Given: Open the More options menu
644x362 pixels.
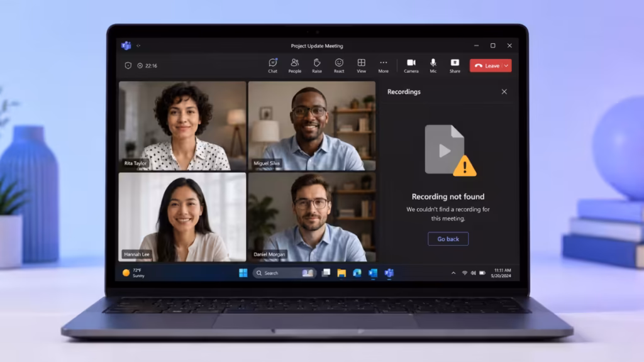Looking at the screenshot, I should pos(383,65).
